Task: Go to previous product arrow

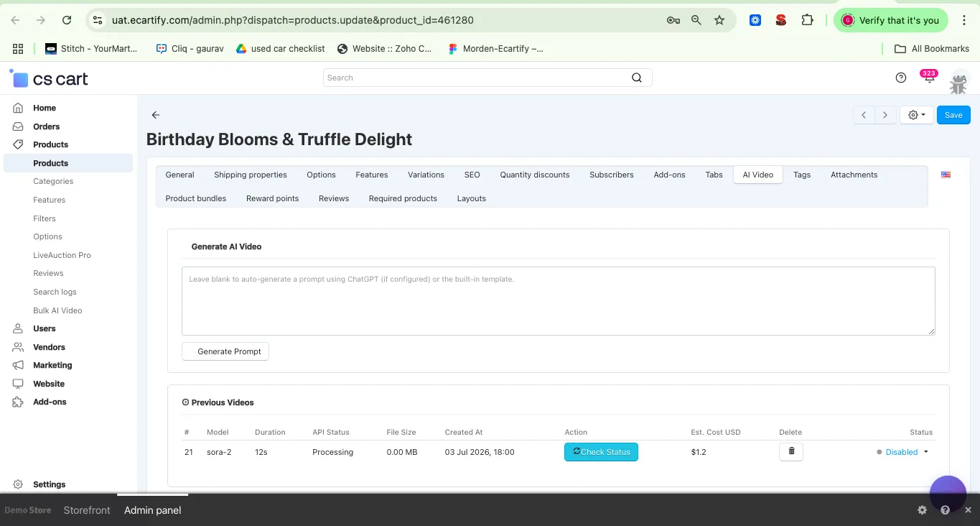Action: (864, 115)
